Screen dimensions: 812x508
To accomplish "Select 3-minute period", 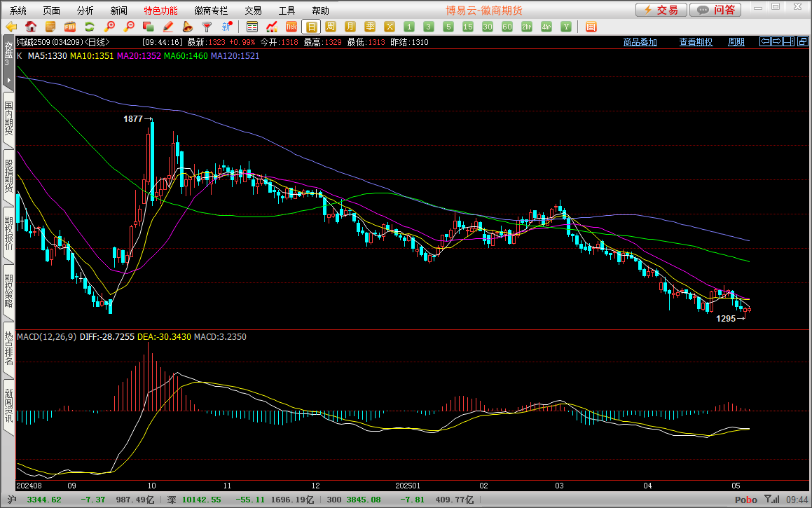I will click(x=429, y=27).
